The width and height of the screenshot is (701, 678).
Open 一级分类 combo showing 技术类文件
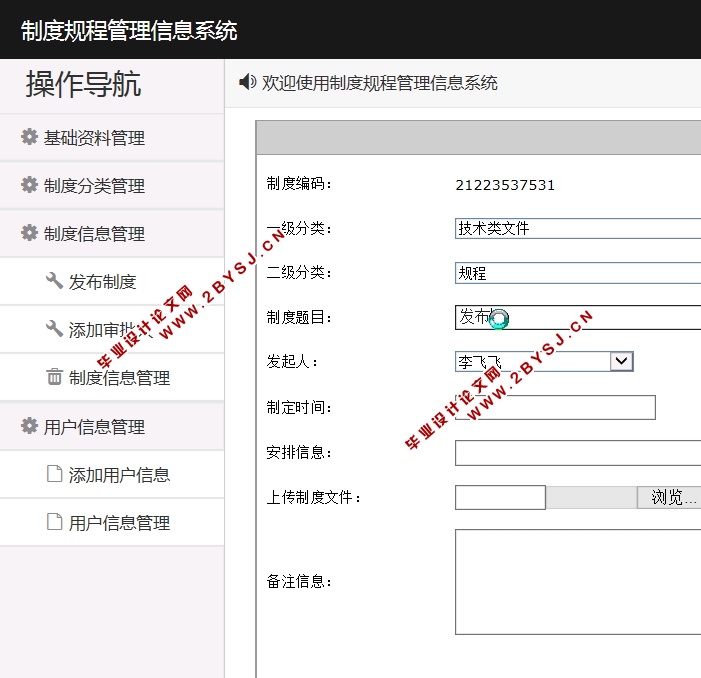click(578, 228)
